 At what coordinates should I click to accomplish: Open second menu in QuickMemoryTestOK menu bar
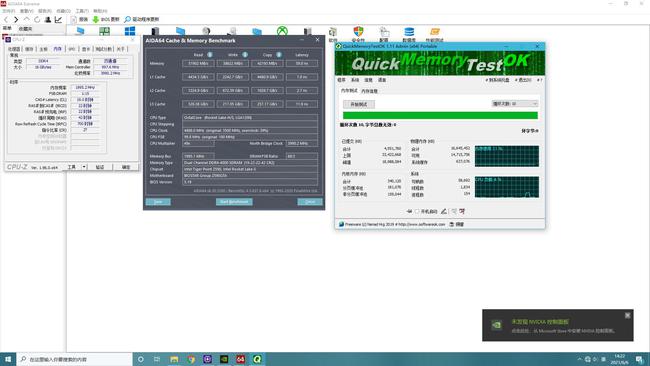click(x=355, y=80)
